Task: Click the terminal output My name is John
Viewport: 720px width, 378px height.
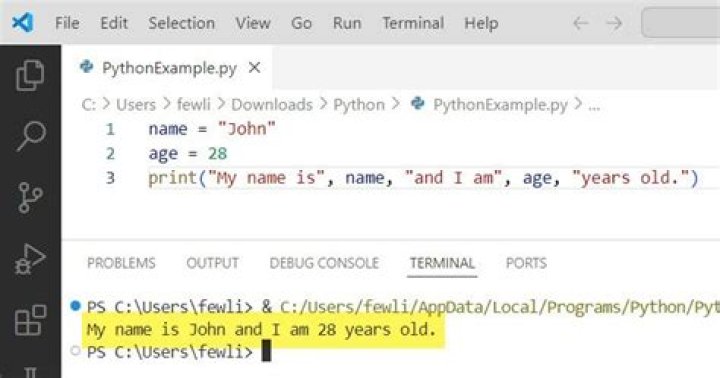Action: (261, 329)
